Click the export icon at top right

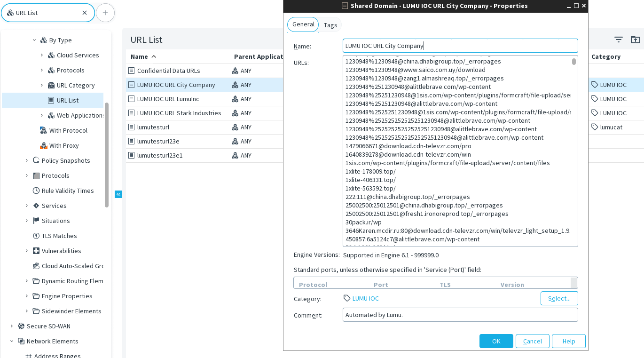pos(635,40)
